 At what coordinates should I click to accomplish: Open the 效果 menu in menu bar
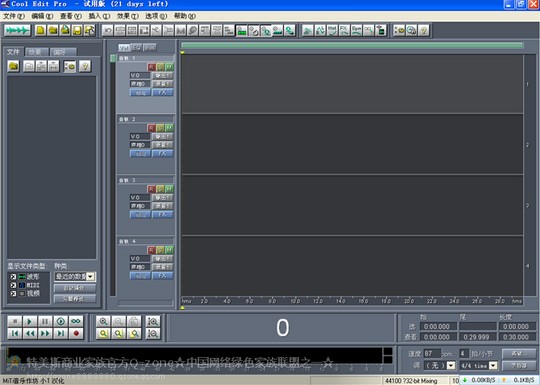(127, 16)
